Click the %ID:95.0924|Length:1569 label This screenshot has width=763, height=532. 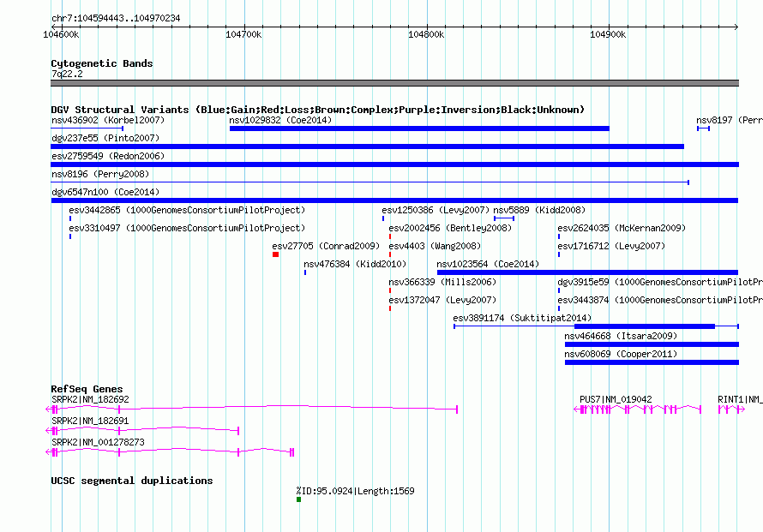click(355, 491)
